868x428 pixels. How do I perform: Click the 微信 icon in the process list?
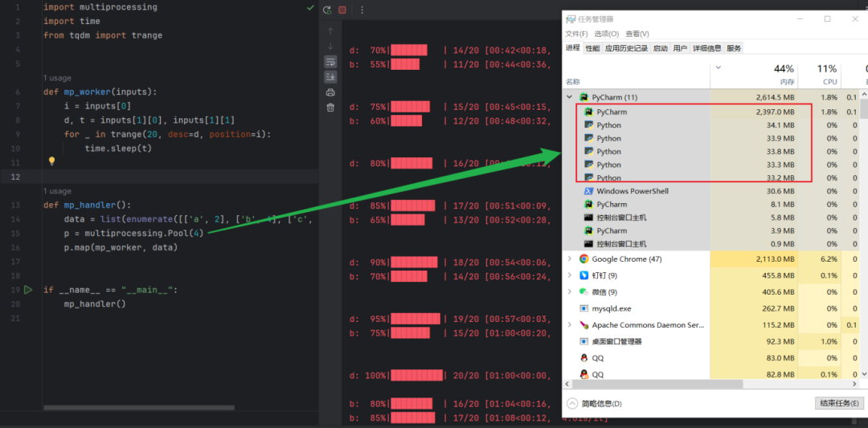tap(583, 292)
